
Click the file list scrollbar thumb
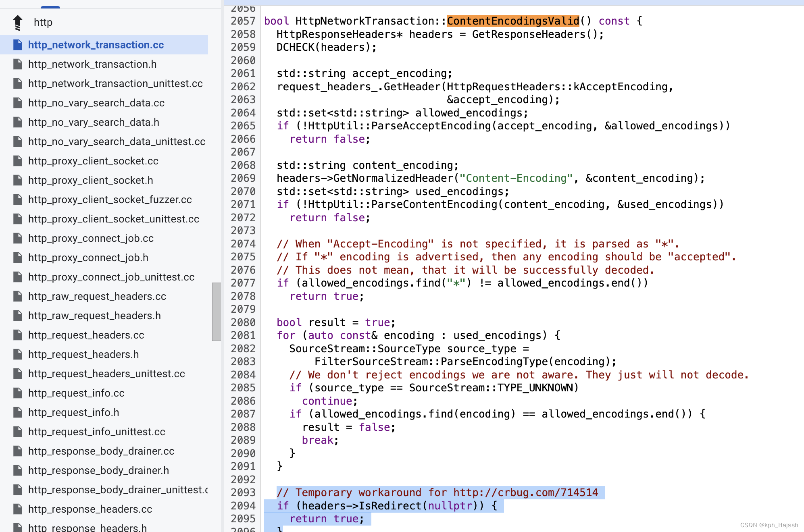[x=217, y=312]
